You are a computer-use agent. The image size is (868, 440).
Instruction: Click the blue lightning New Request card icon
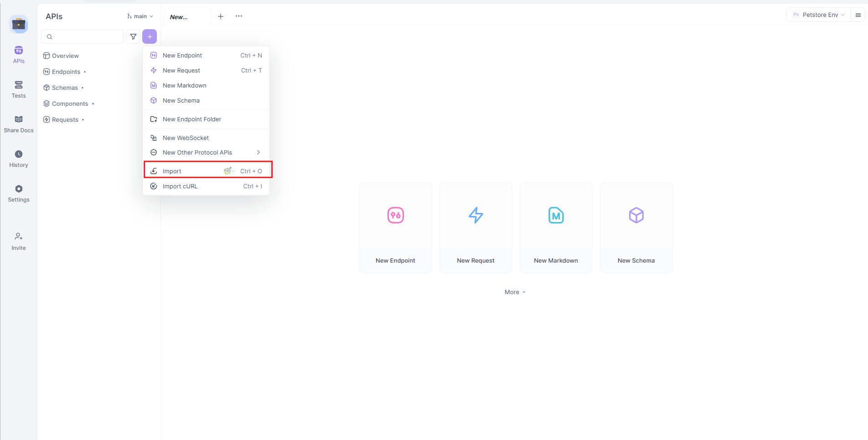click(x=476, y=215)
